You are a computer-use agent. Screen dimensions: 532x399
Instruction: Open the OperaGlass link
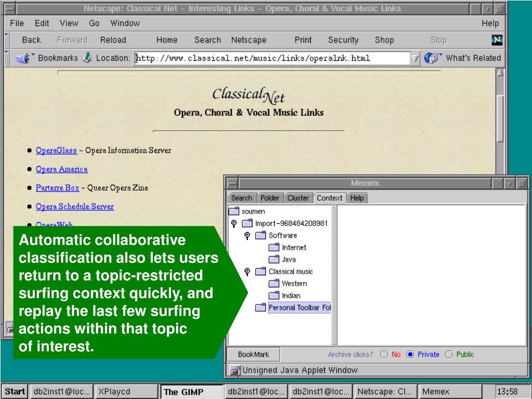tap(56, 150)
